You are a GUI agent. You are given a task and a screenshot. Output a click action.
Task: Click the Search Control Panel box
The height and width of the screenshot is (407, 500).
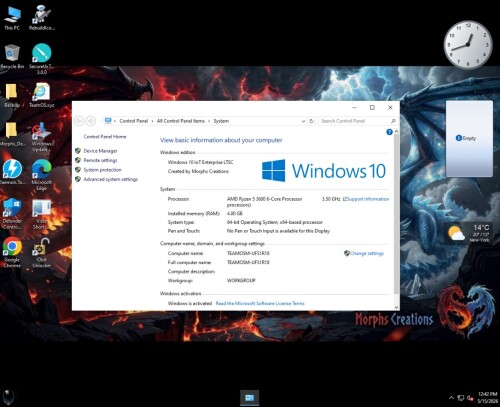coord(357,121)
